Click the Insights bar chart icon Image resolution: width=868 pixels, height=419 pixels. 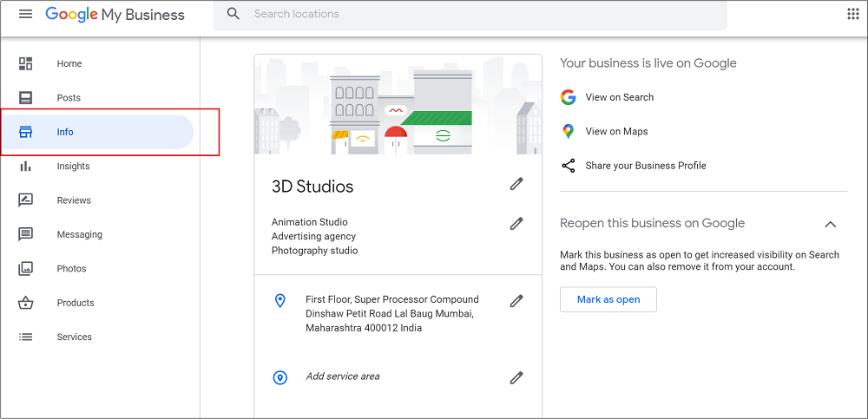[25, 166]
